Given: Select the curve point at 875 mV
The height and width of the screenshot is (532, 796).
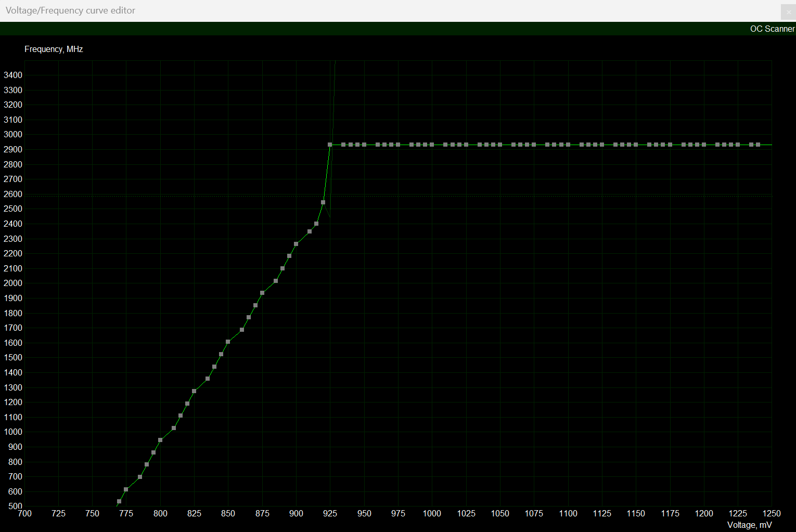Looking at the screenshot, I should tap(262, 293).
